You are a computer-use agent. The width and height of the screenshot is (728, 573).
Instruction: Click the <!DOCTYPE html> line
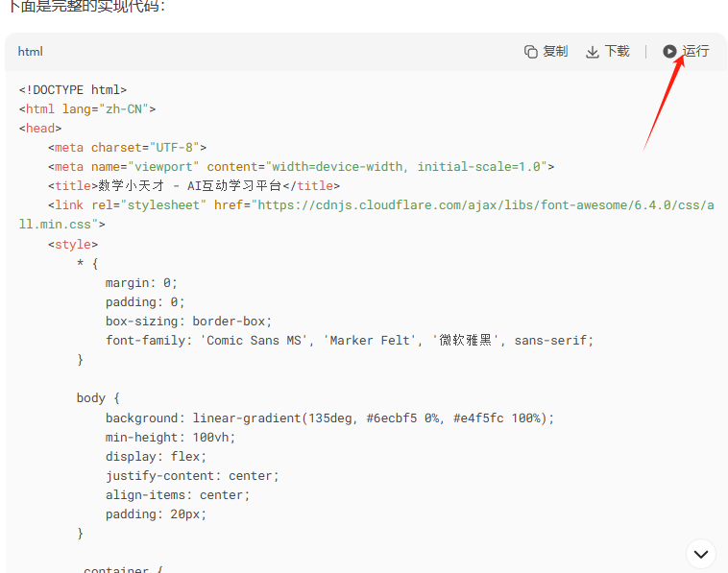pyautogui.click(x=73, y=90)
